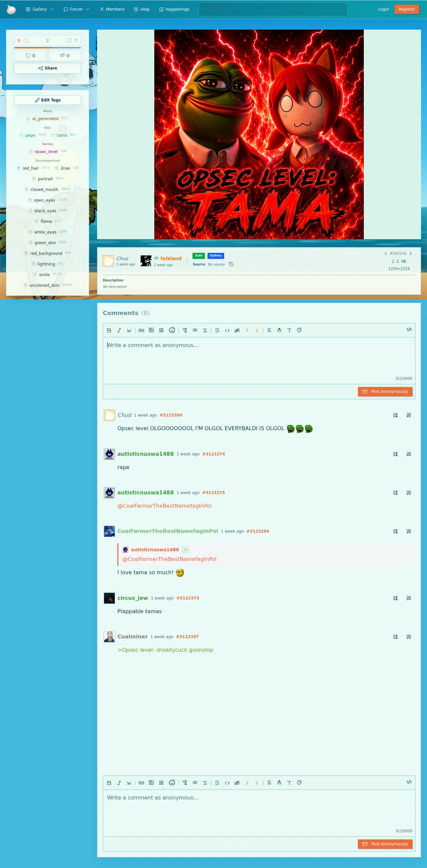This screenshot has height=868, width=427.
Task: Click the Safe rating badge
Action: point(199,256)
